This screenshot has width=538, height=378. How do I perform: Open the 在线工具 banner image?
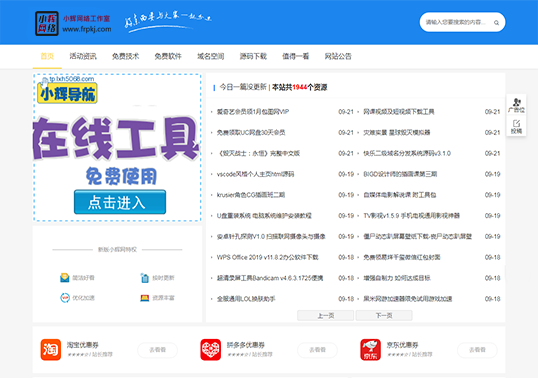coord(117,147)
